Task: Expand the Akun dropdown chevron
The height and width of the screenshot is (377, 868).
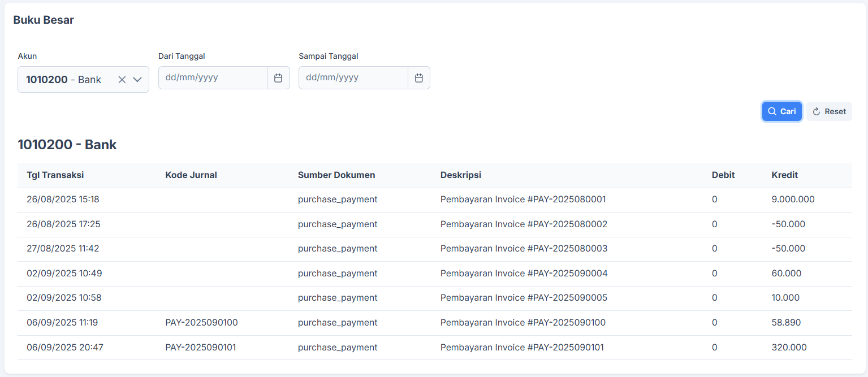Action: [137, 80]
